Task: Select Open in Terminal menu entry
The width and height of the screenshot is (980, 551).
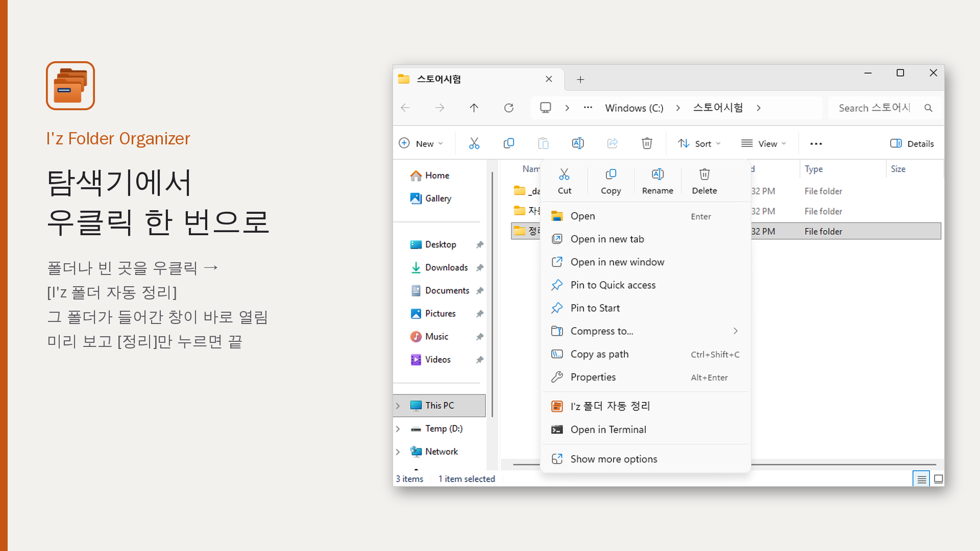Action: click(x=645, y=430)
